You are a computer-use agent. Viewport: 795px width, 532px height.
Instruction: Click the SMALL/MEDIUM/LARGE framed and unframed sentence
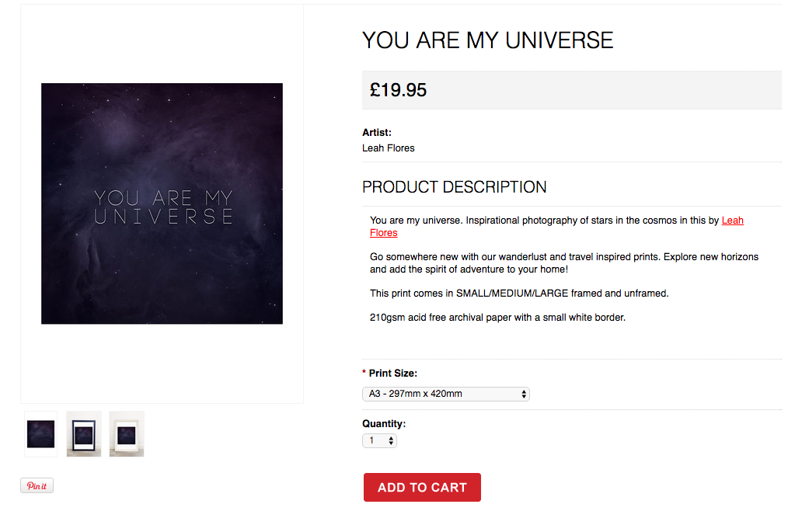519,294
